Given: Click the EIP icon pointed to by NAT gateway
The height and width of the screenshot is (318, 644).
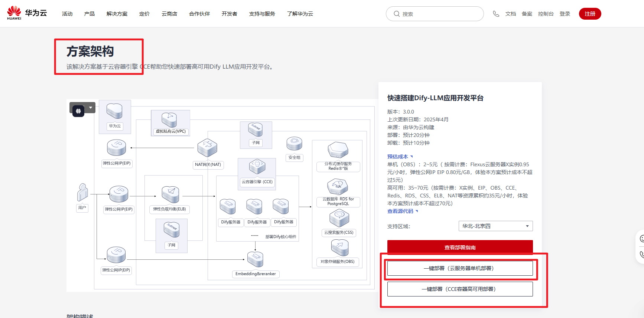Looking at the screenshot, I should click(x=117, y=147).
